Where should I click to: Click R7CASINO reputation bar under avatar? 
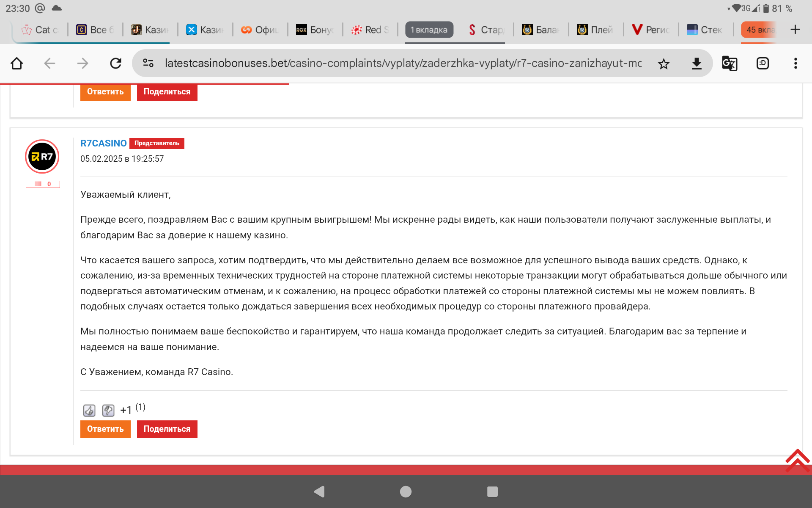(43, 184)
